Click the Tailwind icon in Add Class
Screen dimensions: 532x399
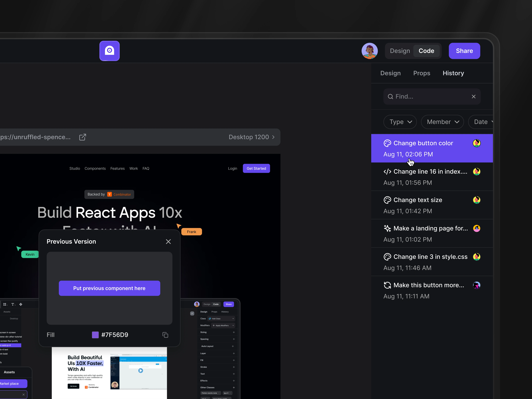pos(210,319)
